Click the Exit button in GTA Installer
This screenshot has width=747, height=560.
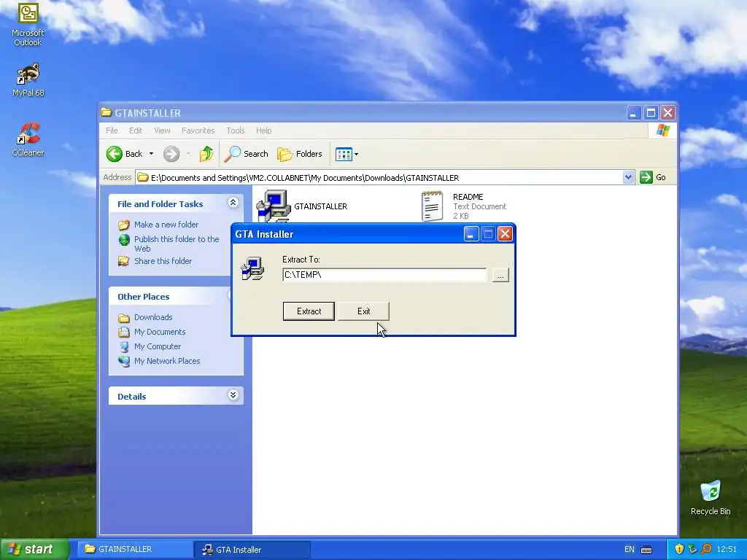pos(363,311)
